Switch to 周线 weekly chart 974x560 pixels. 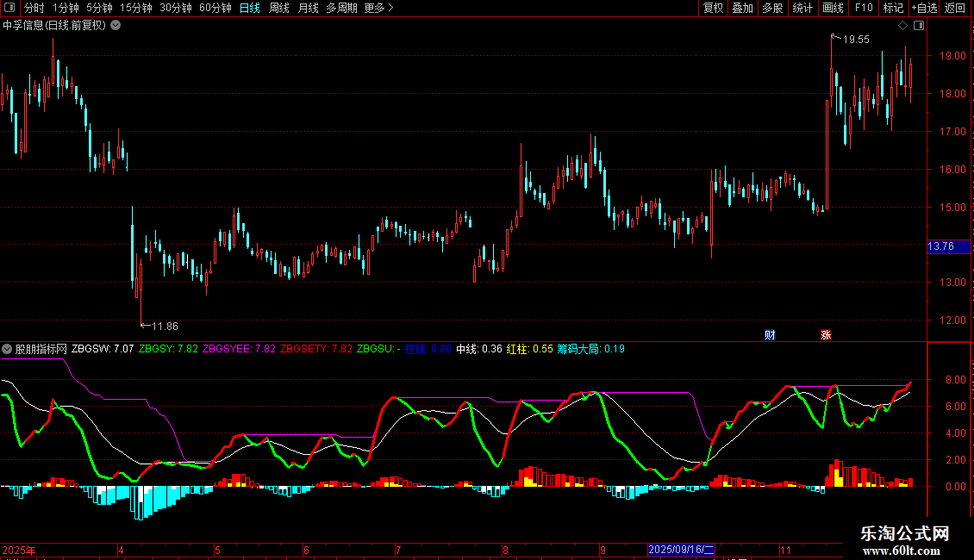[x=279, y=8]
